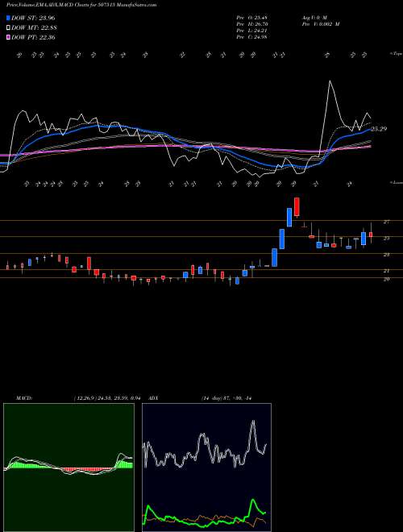Click the ADX (14 day) values text
The image size is (403, 532).
point(226,398)
